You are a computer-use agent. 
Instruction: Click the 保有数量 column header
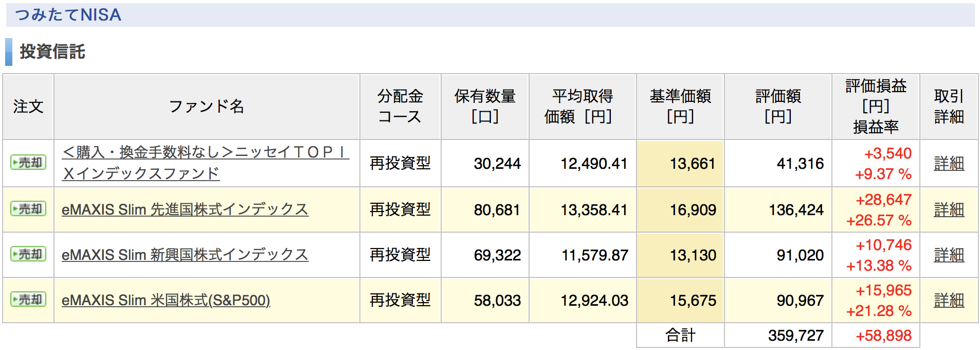(485, 107)
